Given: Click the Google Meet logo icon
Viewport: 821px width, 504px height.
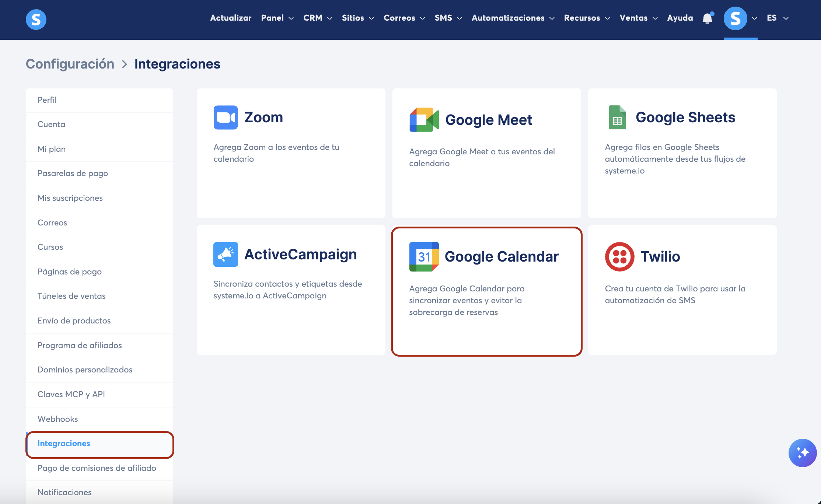Looking at the screenshot, I should coord(424,120).
